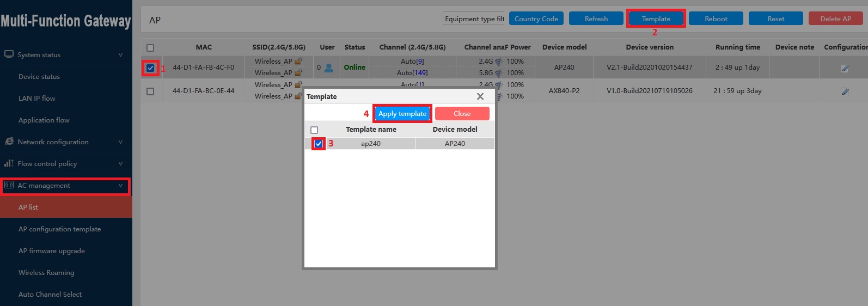This screenshot has width=868, height=306.
Task: Click the first SSID lock icon of the AP240 row
Action: [x=298, y=62]
